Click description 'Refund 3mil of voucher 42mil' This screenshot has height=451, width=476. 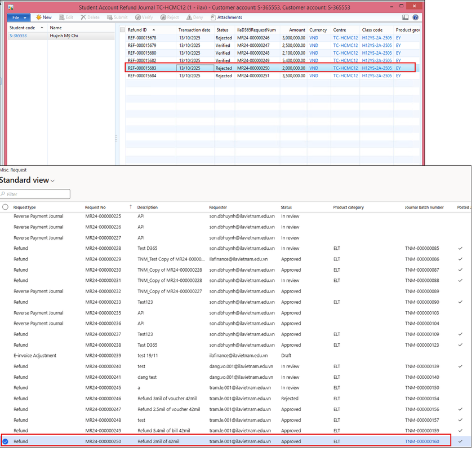coord(167,398)
